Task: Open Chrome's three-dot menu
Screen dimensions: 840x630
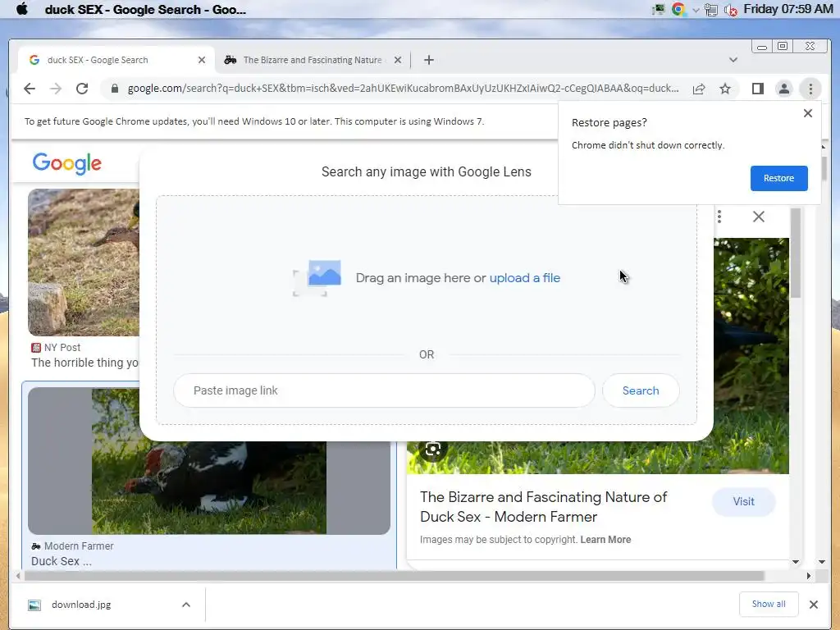Action: pyautogui.click(x=810, y=89)
